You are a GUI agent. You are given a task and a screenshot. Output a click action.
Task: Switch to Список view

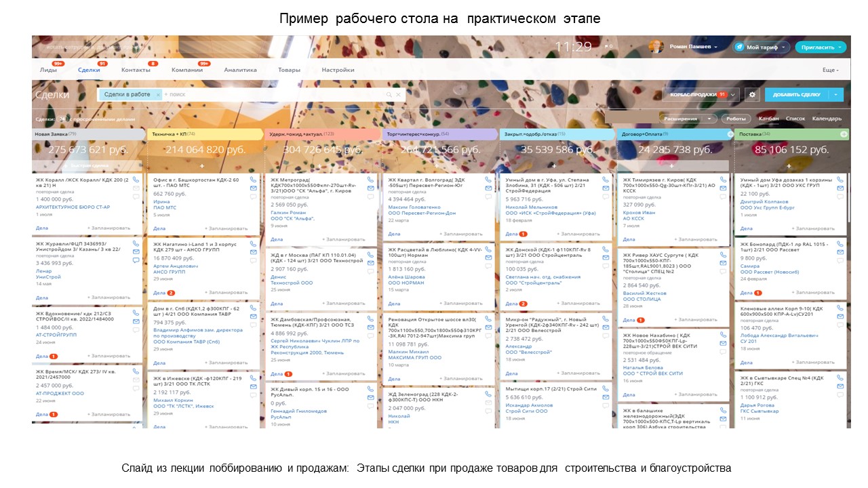tap(795, 119)
